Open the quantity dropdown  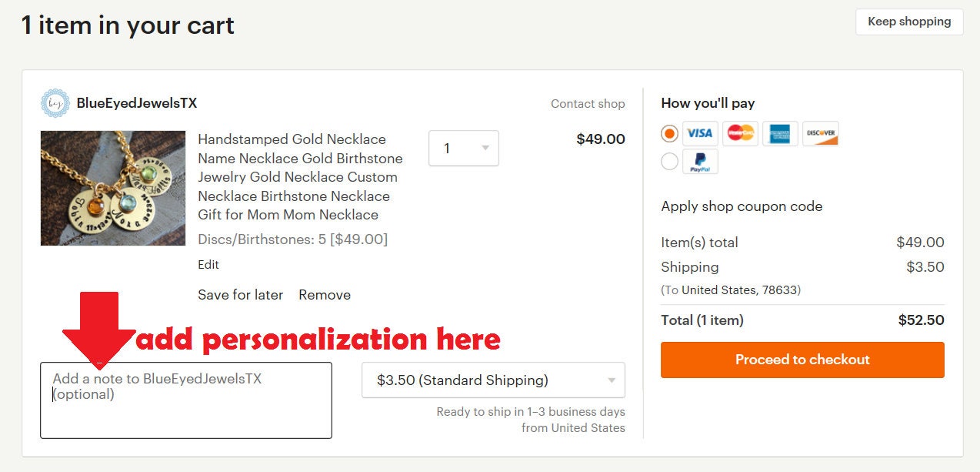[x=463, y=149]
